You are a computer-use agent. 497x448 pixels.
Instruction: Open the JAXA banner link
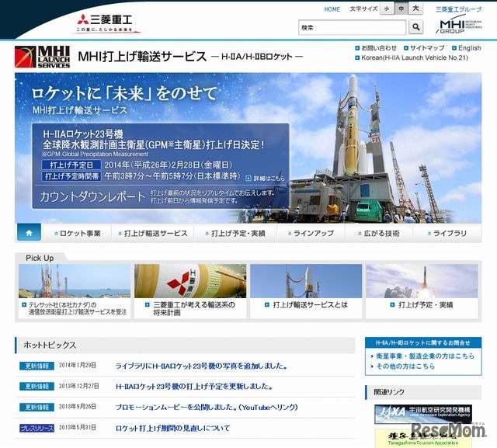pyautogui.click(x=422, y=414)
